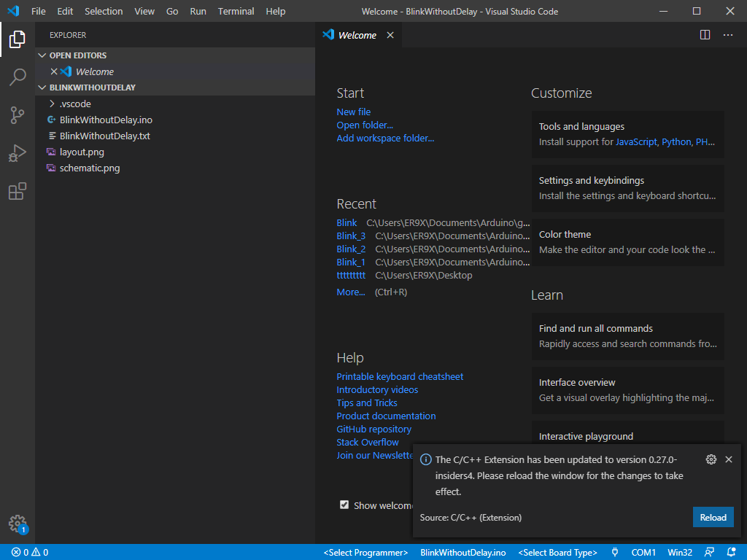This screenshot has width=747, height=560.
Task: Open the Help menu
Action: pos(275,12)
